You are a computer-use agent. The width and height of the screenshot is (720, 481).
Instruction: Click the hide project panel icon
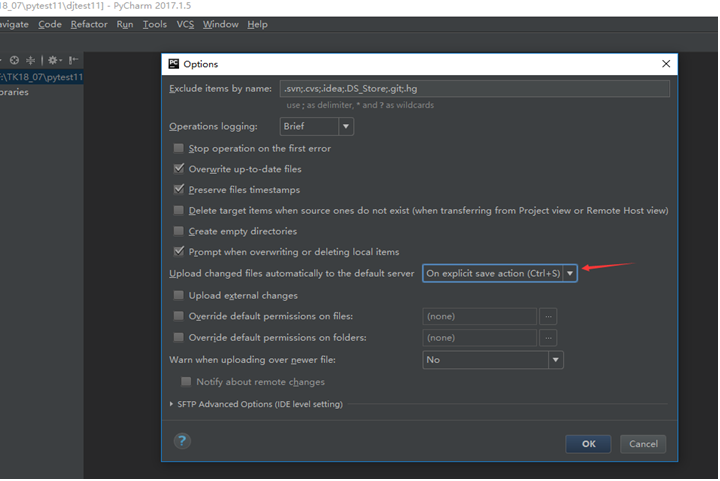coord(73,60)
